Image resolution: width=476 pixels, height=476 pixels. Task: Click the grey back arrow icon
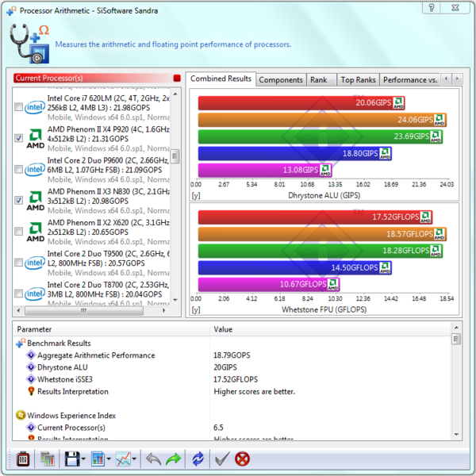pyautogui.click(x=154, y=459)
